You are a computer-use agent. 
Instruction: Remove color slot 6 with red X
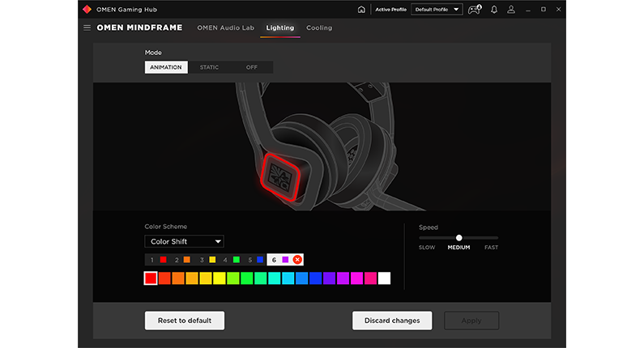pyautogui.click(x=297, y=260)
